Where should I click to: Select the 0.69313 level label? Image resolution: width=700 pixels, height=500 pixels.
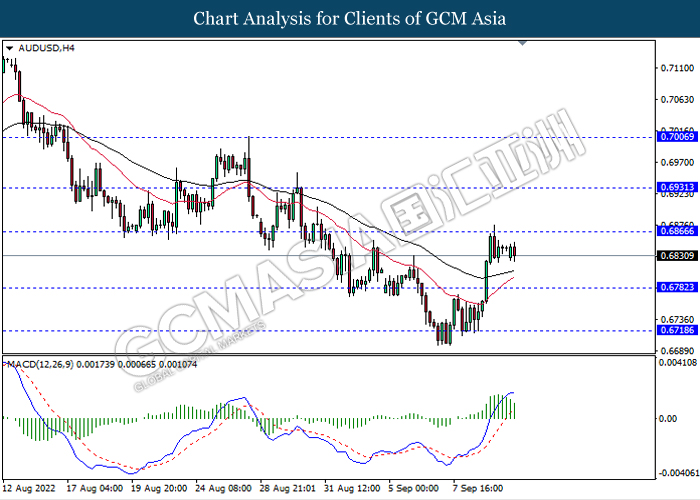pos(677,187)
